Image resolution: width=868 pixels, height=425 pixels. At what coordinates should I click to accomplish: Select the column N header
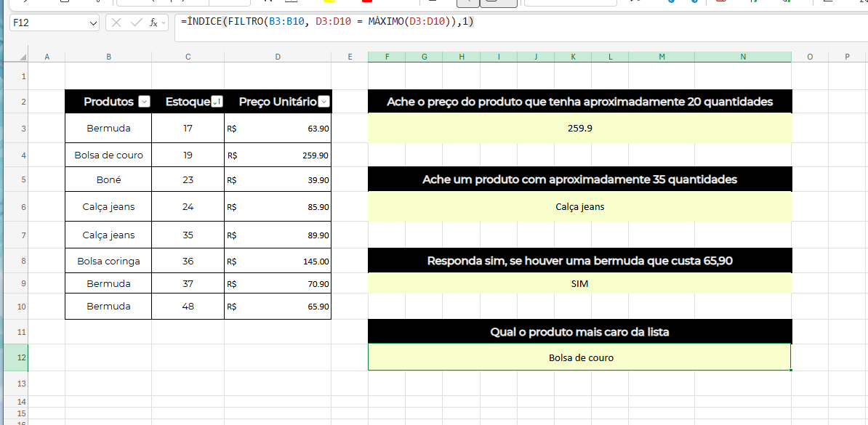pyautogui.click(x=743, y=57)
